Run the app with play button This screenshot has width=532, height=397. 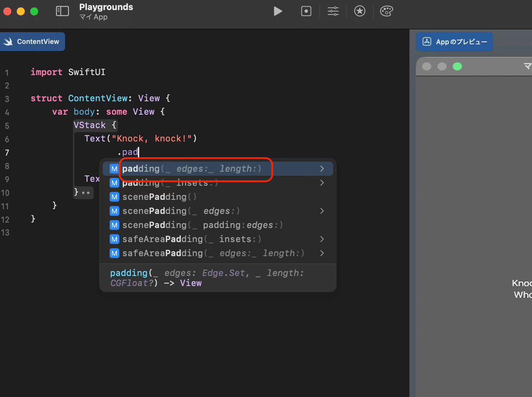278,11
